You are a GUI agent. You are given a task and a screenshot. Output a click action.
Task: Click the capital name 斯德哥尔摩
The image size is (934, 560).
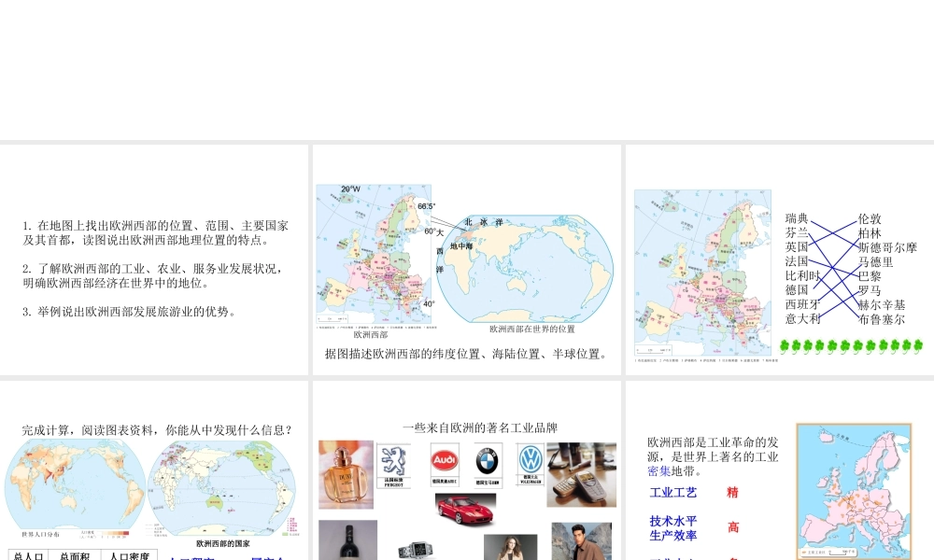tap(887, 247)
